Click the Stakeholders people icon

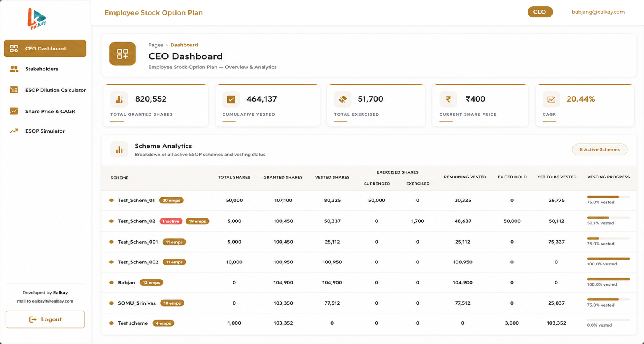(x=14, y=69)
